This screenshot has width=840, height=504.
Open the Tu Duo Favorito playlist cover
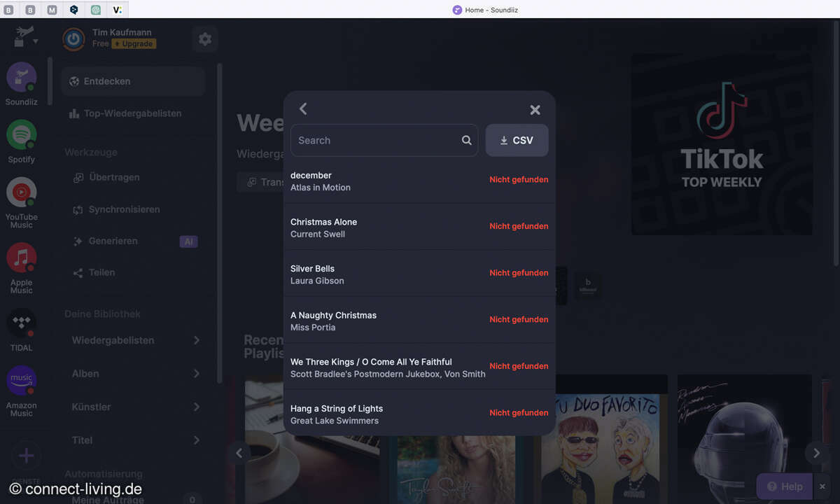point(600,439)
